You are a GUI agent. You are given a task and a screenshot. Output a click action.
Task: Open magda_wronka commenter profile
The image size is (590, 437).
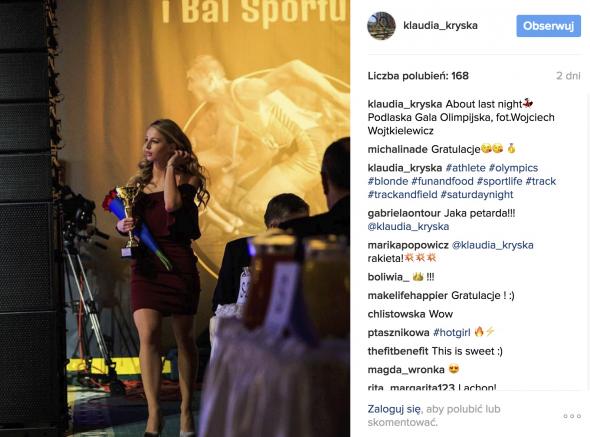coord(406,370)
